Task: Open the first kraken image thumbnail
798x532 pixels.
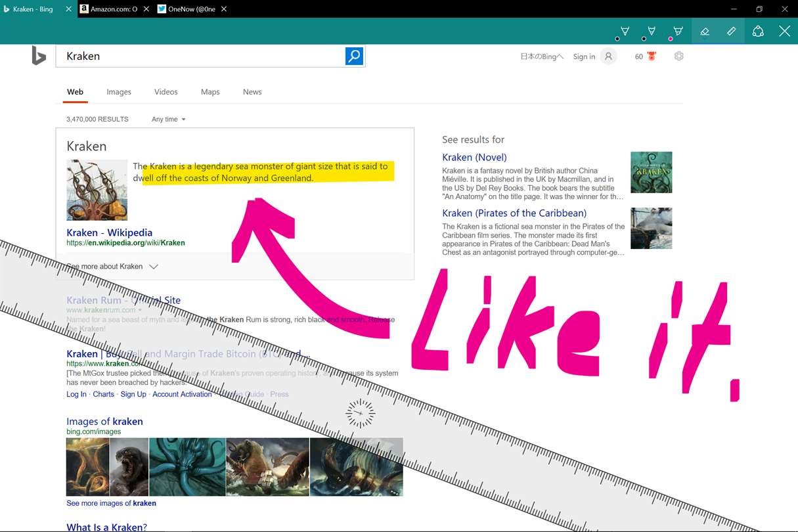Action: pyautogui.click(x=87, y=467)
